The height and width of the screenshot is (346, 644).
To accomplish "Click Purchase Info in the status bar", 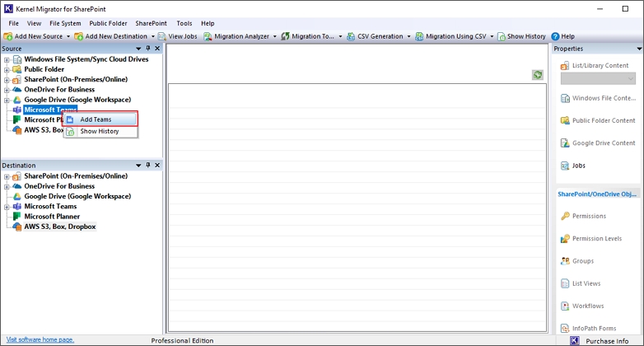I will (x=607, y=341).
